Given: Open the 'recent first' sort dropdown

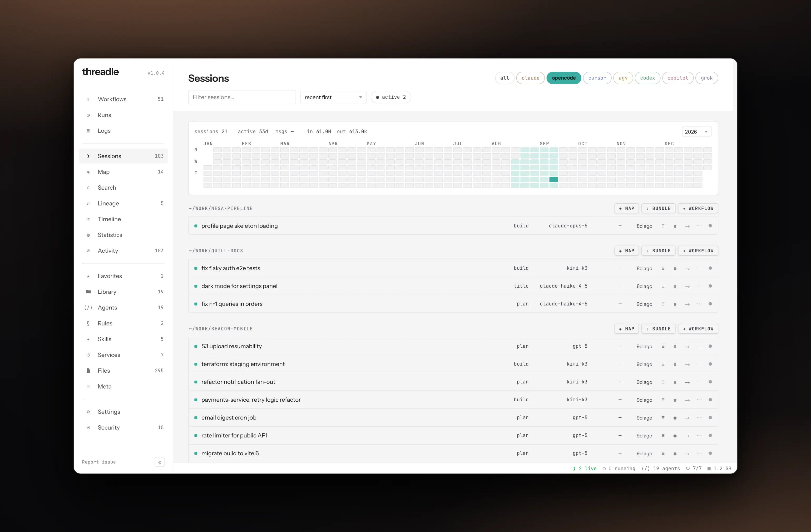Looking at the screenshot, I should (333, 97).
